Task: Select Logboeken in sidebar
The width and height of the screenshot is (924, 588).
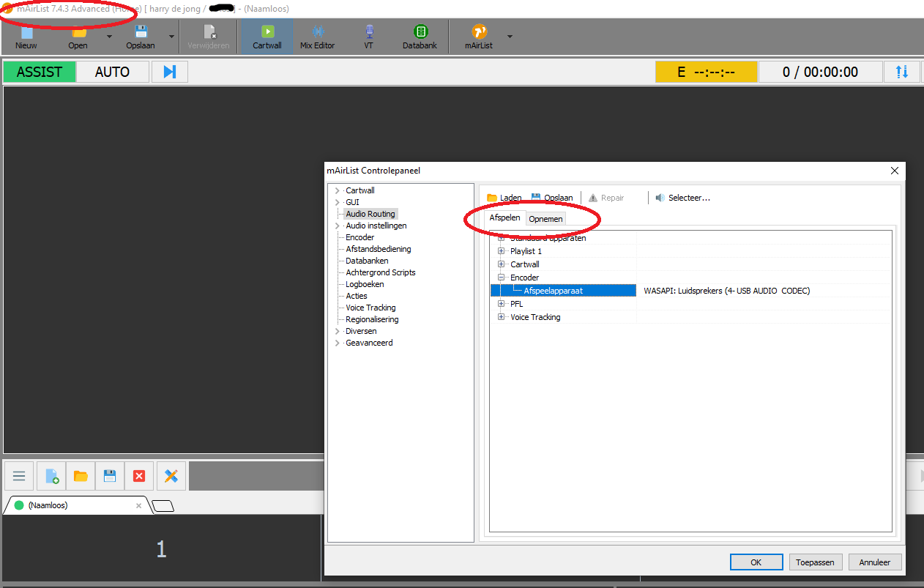Action: (x=365, y=284)
